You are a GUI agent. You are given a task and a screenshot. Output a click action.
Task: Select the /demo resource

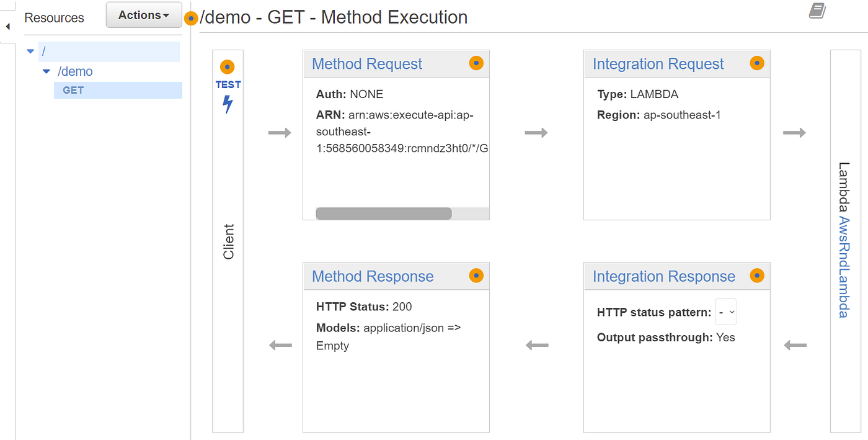[x=75, y=71]
